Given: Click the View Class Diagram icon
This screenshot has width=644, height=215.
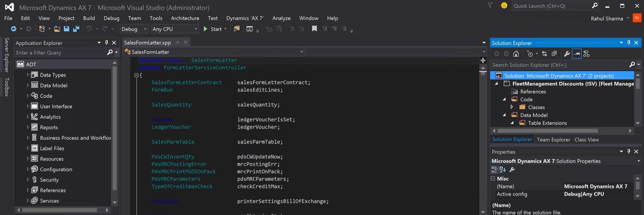Looking at the screenshot, I should pyautogui.click(x=586, y=54).
